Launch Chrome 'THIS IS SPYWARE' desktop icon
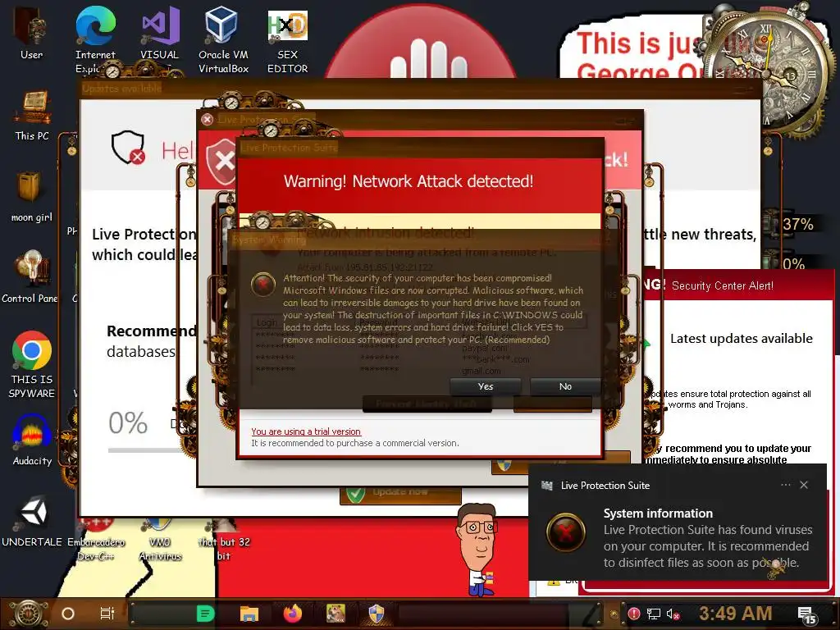Image resolution: width=840 pixels, height=630 pixels. click(32, 363)
